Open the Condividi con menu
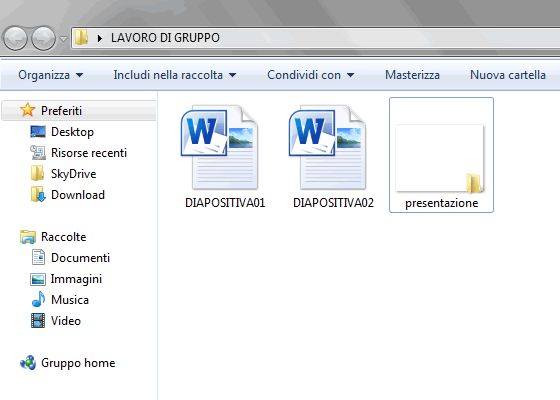 pos(310,75)
